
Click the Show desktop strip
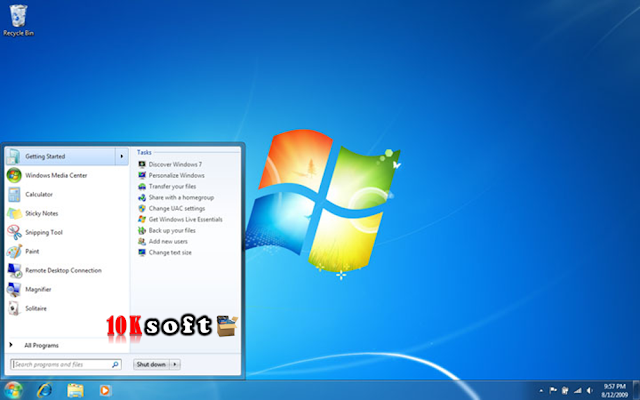[636, 391]
